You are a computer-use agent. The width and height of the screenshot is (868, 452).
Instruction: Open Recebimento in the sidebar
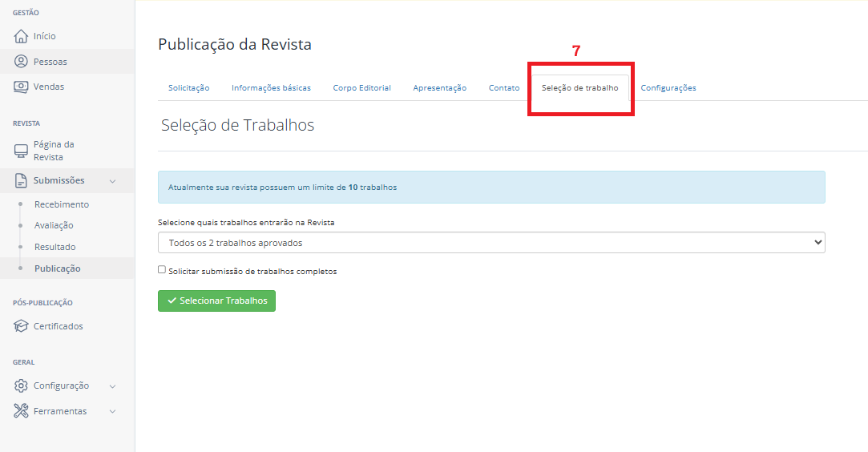point(62,204)
